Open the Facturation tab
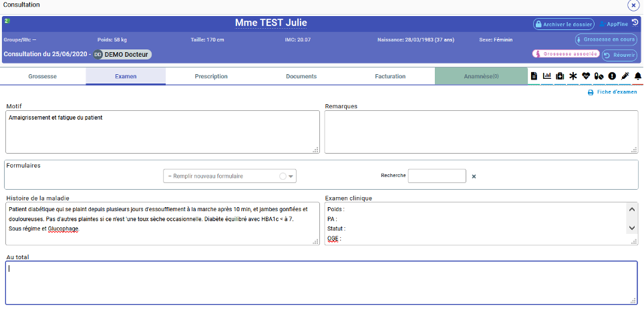The height and width of the screenshot is (310, 644). [x=390, y=76]
